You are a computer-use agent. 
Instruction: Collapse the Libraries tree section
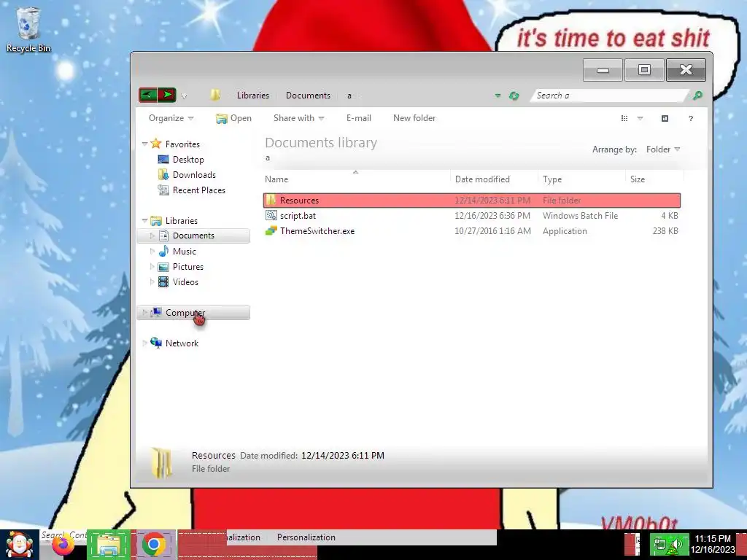pyautogui.click(x=145, y=220)
